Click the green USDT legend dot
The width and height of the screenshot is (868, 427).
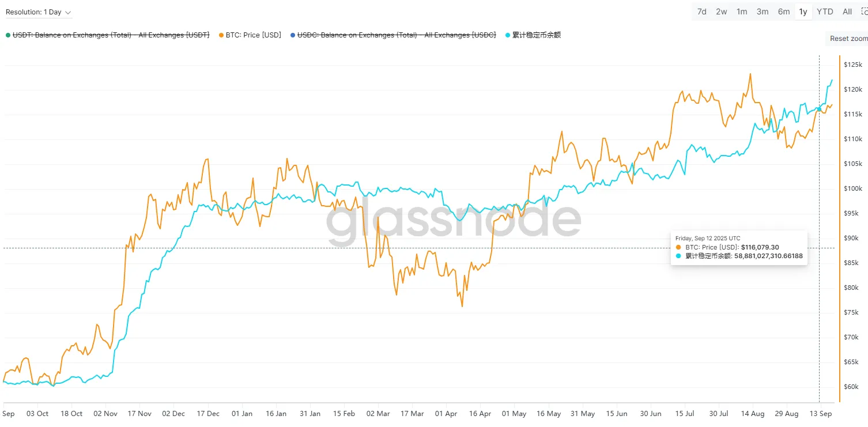(x=7, y=36)
